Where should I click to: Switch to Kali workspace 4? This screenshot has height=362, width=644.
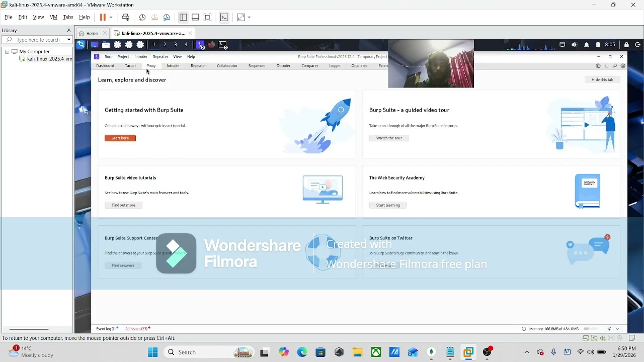pos(186,45)
